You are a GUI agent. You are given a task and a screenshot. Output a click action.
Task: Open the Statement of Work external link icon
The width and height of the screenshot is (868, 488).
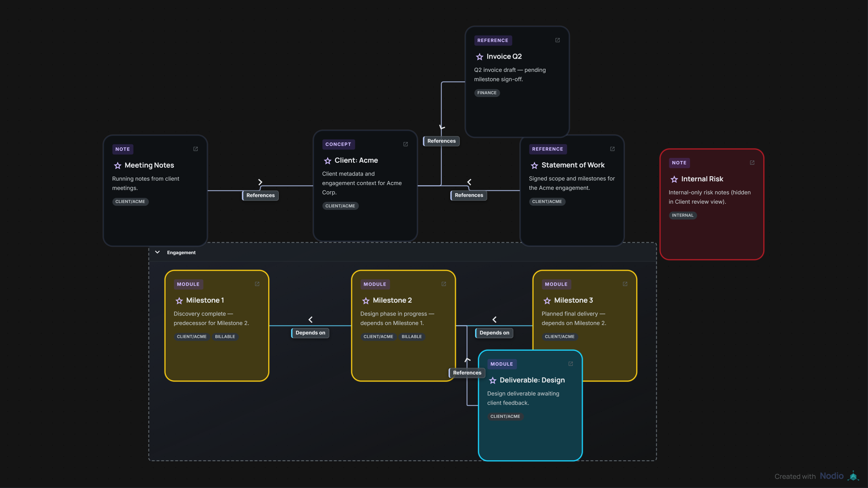[612, 149]
